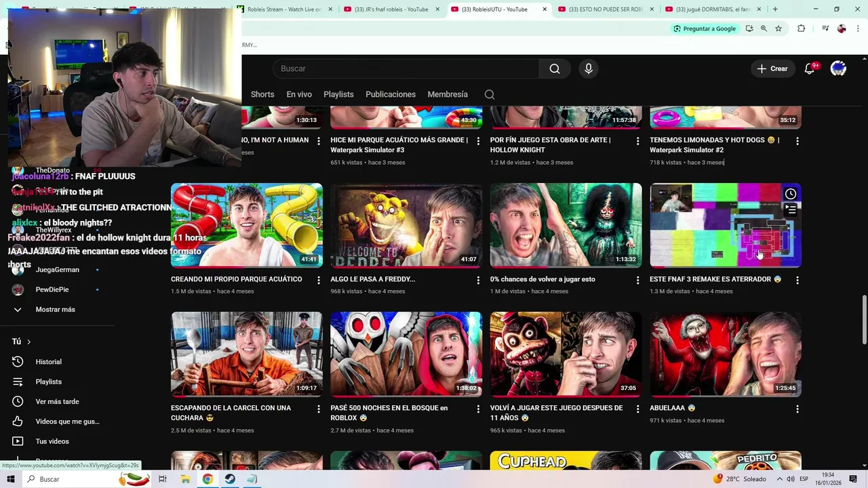Screen dimensions: 868x488
Task: Switch to the En vivo tab
Action: click(x=299, y=94)
